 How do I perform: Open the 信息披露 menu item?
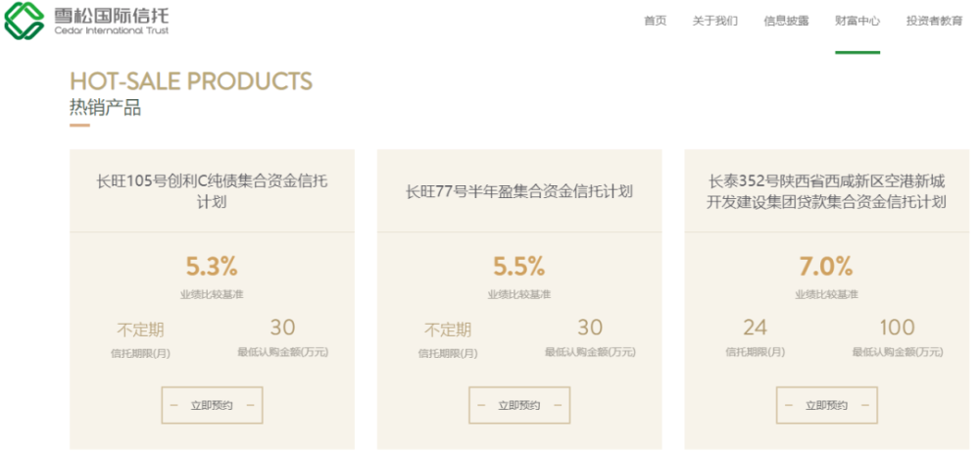point(786,21)
